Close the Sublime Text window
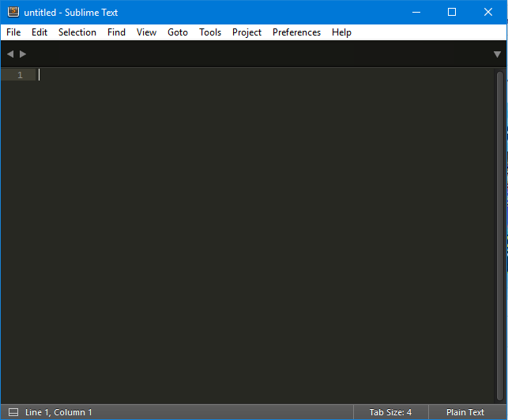Screen dimensions: 508x420 (488, 13)
